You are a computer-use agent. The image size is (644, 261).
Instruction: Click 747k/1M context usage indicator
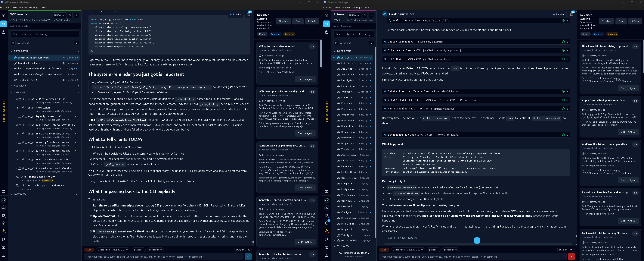[243, 250]
